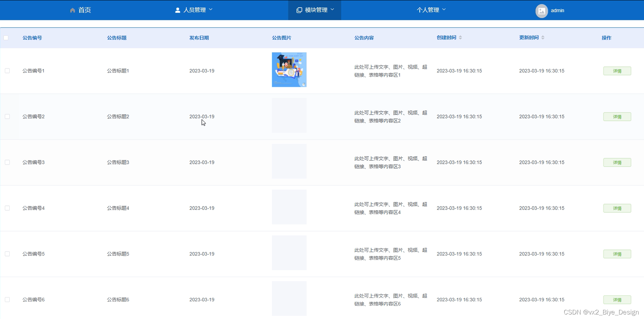This screenshot has height=319, width=644.
Task: Check the box for 公告编号5 row
Action: click(x=7, y=254)
